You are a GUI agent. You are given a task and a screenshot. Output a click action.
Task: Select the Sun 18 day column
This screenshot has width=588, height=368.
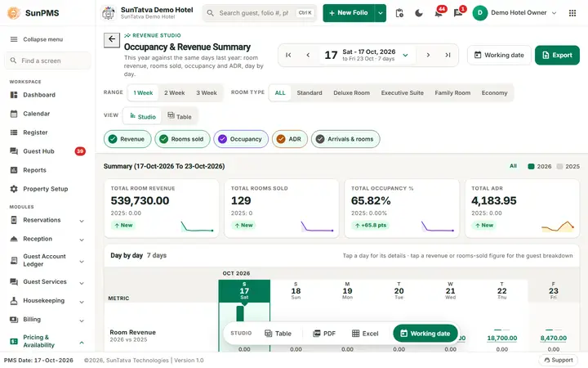point(296,291)
